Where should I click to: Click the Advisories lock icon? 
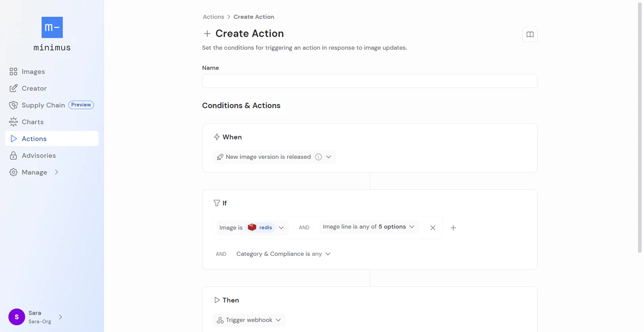(13, 155)
